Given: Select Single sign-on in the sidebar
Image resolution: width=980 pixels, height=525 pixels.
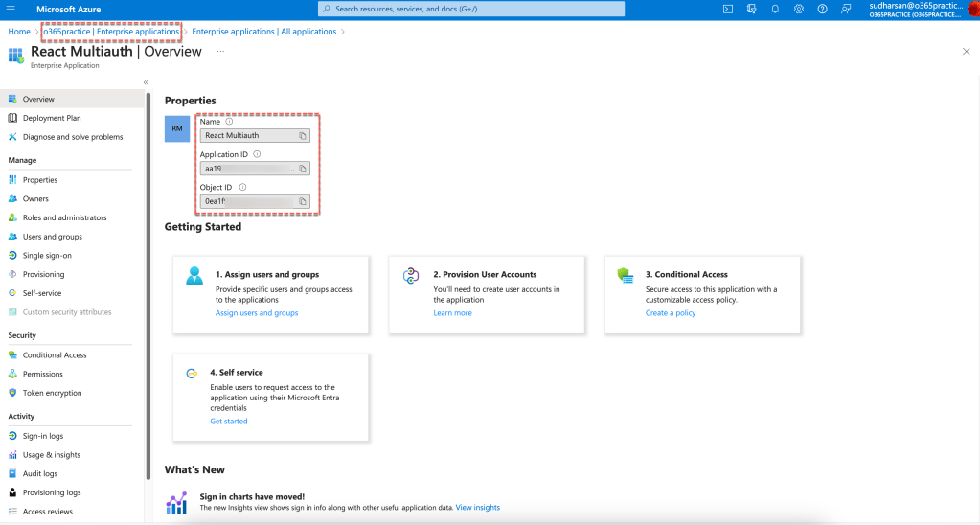Looking at the screenshot, I should [x=47, y=256].
